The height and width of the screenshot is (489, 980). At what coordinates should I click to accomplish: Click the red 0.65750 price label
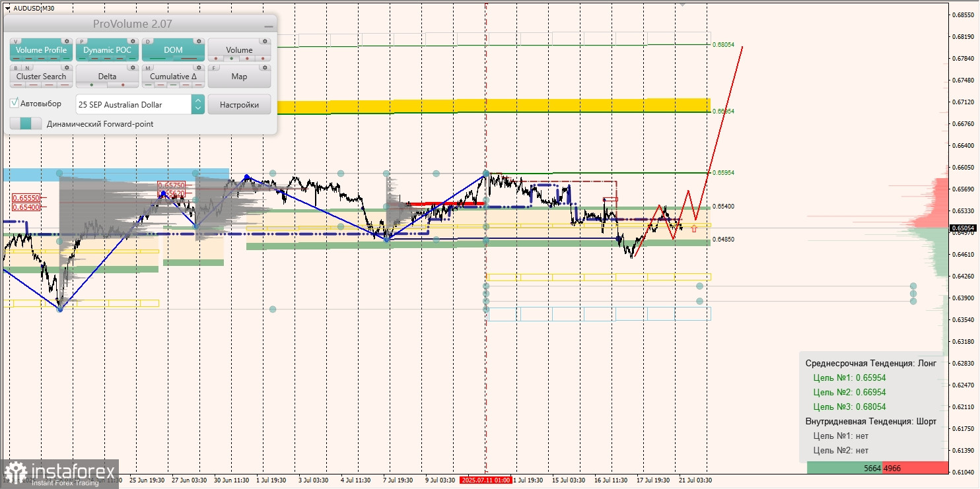pos(171,185)
